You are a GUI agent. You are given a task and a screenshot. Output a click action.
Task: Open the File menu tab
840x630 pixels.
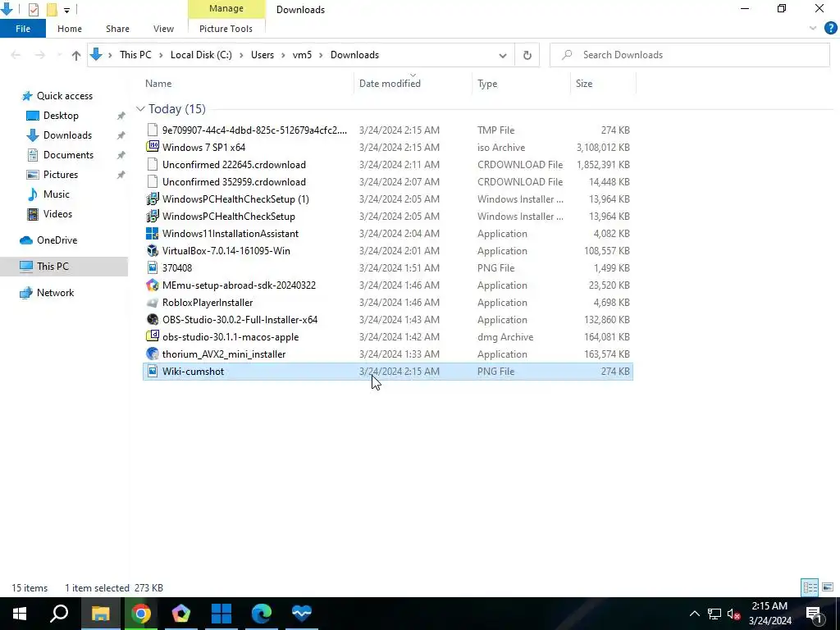click(x=23, y=29)
